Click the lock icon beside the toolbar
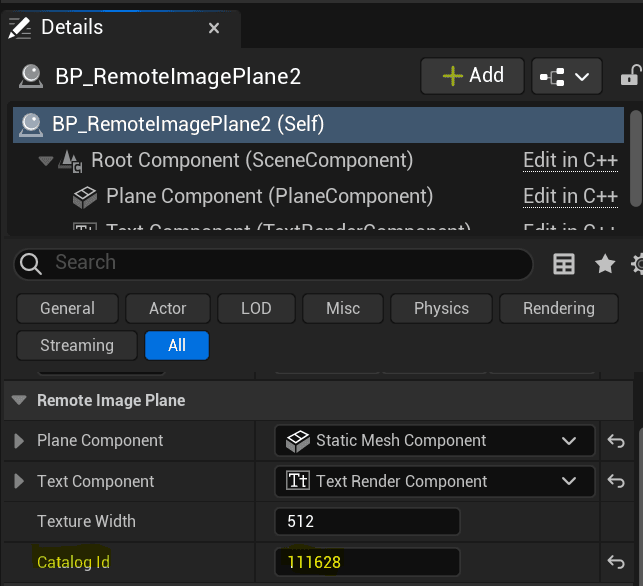This screenshot has width=643, height=586. click(631, 76)
